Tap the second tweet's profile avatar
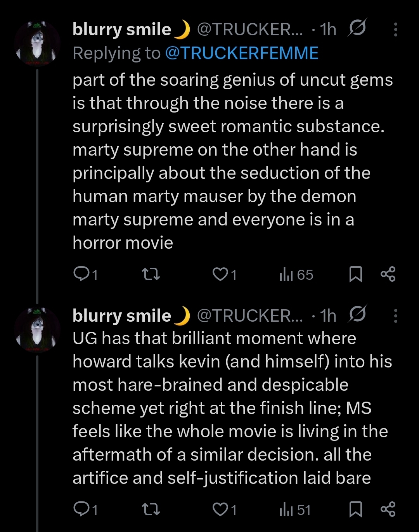The height and width of the screenshot is (532, 419). click(37, 329)
